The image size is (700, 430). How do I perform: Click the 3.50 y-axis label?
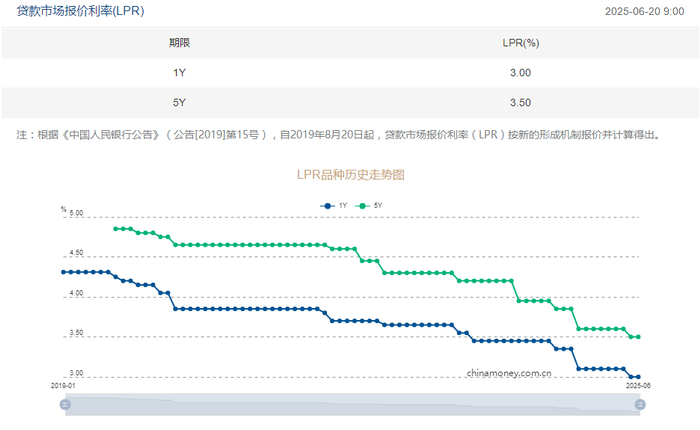(76, 333)
